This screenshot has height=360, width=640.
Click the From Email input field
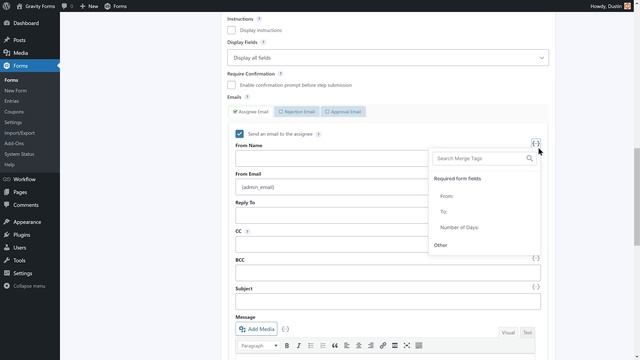(331, 187)
